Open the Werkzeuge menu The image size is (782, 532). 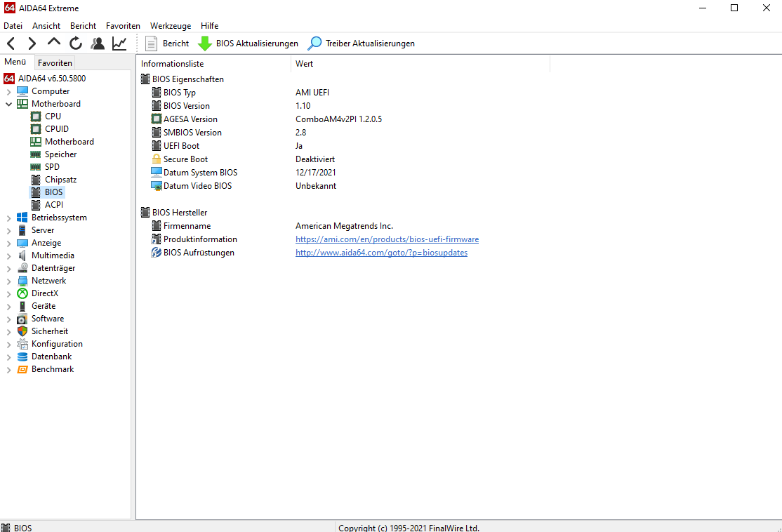[171, 25]
